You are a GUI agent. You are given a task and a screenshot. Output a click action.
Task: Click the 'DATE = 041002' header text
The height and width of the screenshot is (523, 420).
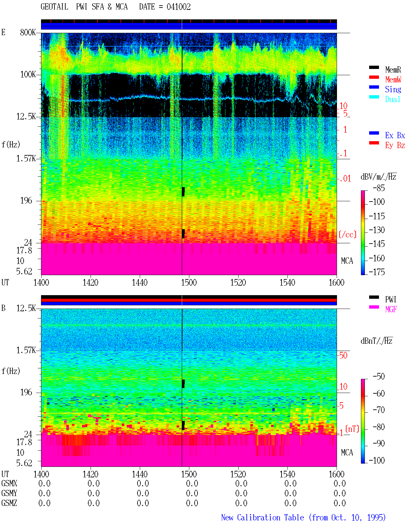[165, 7]
